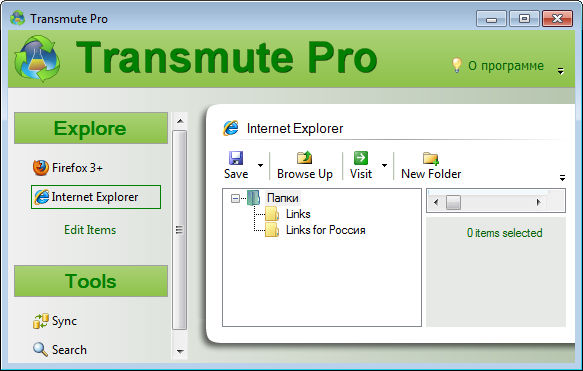The width and height of the screenshot is (583, 371).
Task: Click the 0 items selected text
Action: (x=505, y=233)
